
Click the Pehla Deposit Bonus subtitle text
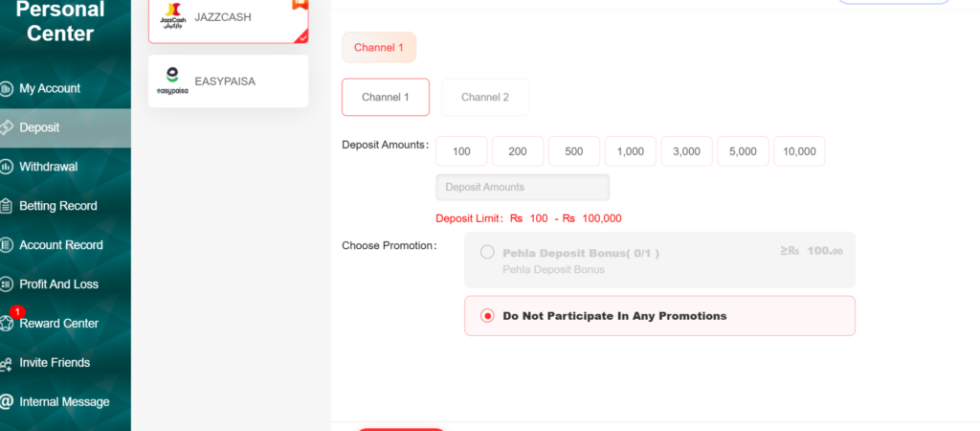(554, 269)
